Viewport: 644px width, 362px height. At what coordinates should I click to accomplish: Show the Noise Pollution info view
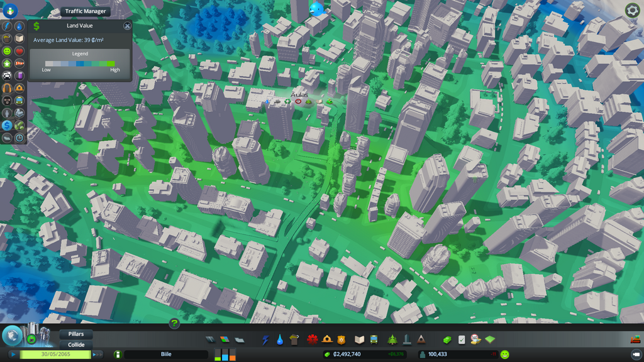point(7,88)
